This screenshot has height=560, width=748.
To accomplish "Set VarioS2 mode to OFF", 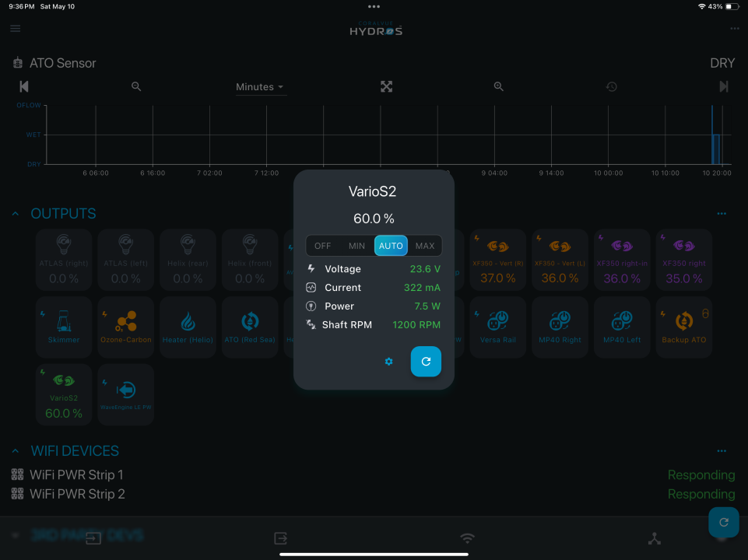I will pos(322,246).
